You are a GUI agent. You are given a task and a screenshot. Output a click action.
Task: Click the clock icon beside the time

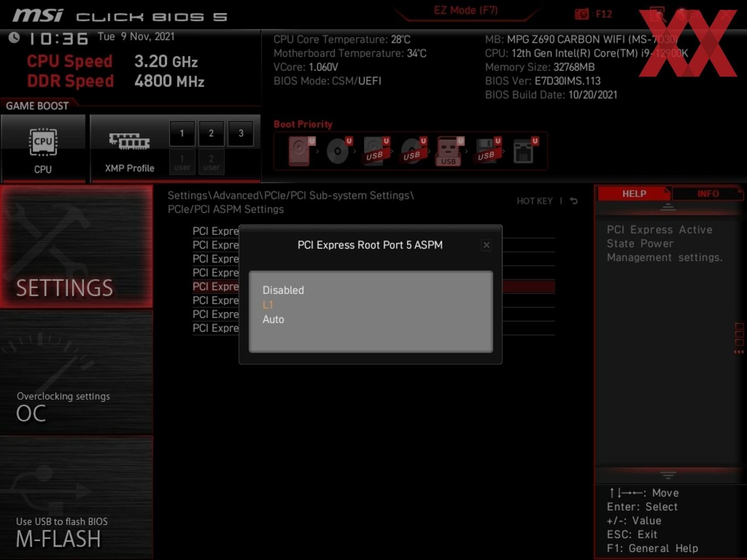tap(14, 37)
